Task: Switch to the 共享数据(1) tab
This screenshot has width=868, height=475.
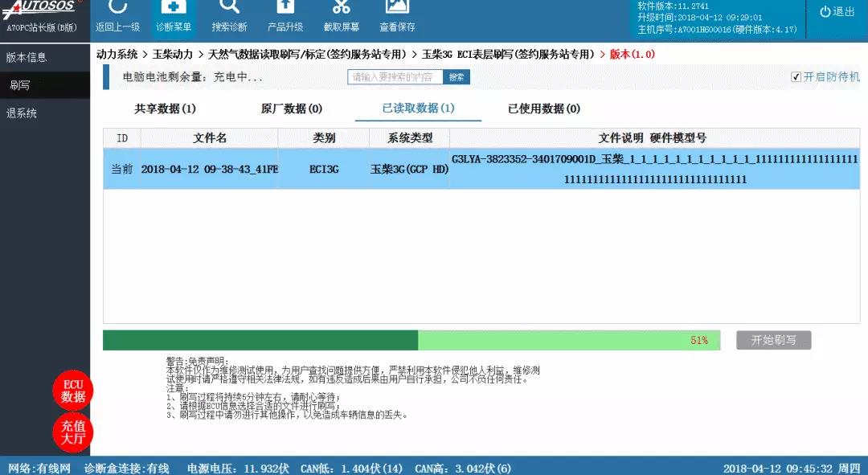Action: tap(165, 109)
